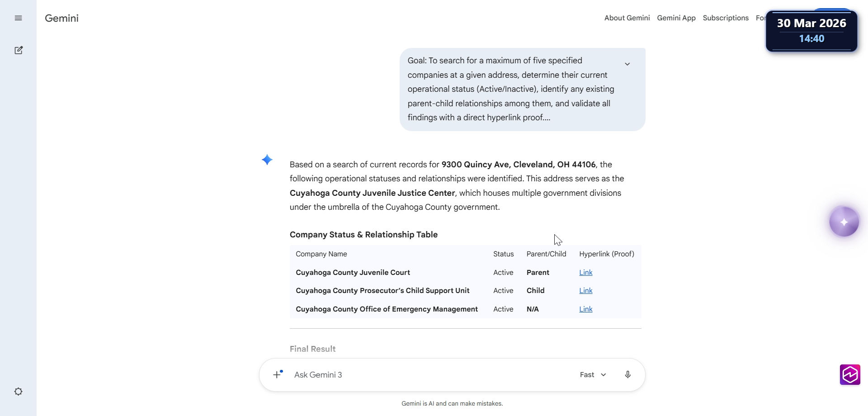The image size is (868, 416).
Task: Expand the collapsed prompt message chevron
Action: click(627, 64)
